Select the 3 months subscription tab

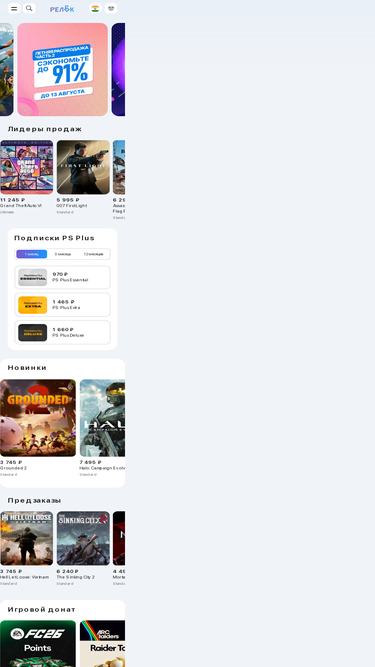(62, 254)
